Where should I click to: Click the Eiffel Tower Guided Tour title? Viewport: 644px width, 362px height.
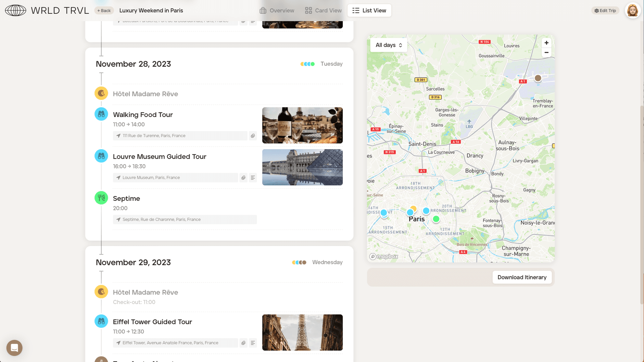click(152, 322)
